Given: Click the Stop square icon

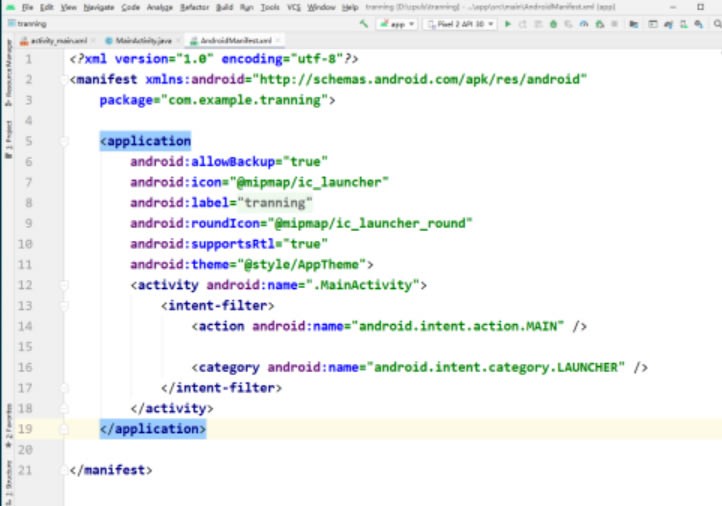Looking at the screenshot, I should pos(614,24).
